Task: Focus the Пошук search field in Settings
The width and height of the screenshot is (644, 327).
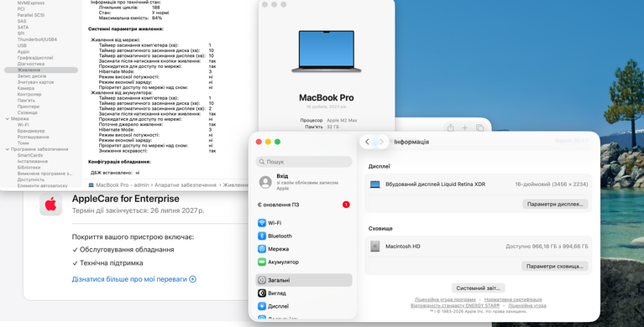Action: [304, 162]
